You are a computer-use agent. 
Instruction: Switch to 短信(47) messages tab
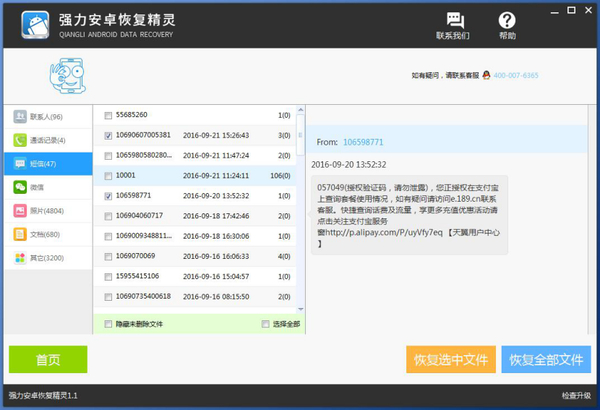[x=46, y=164]
